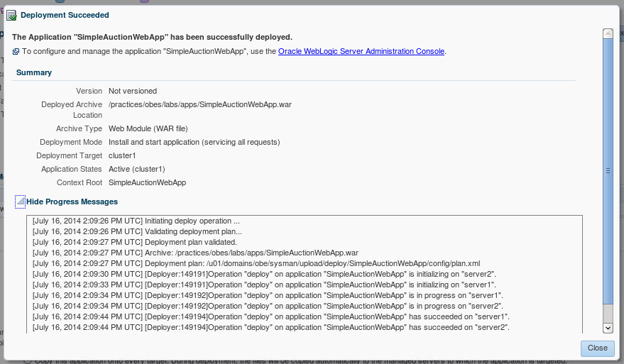Open the Oracle WebLogic Server Administration Console link
The height and width of the screenshot is (364, 624).
coord(361,51)
